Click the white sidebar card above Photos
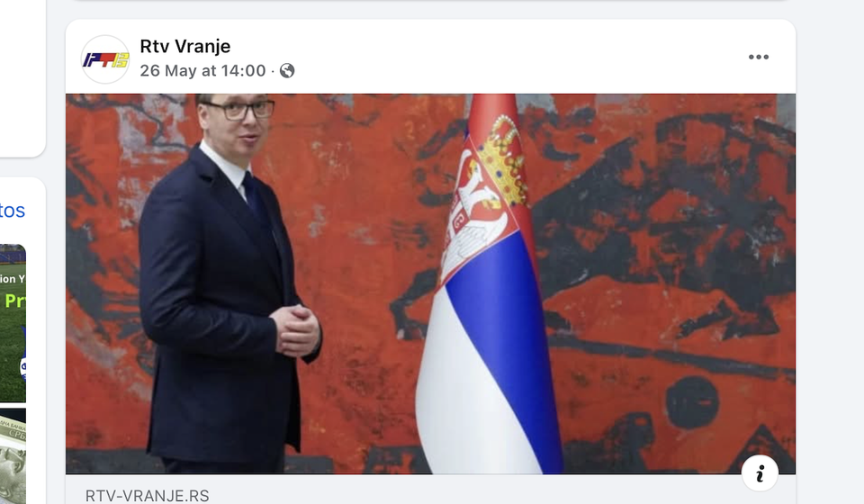864x504 pixels. [22, 77]
